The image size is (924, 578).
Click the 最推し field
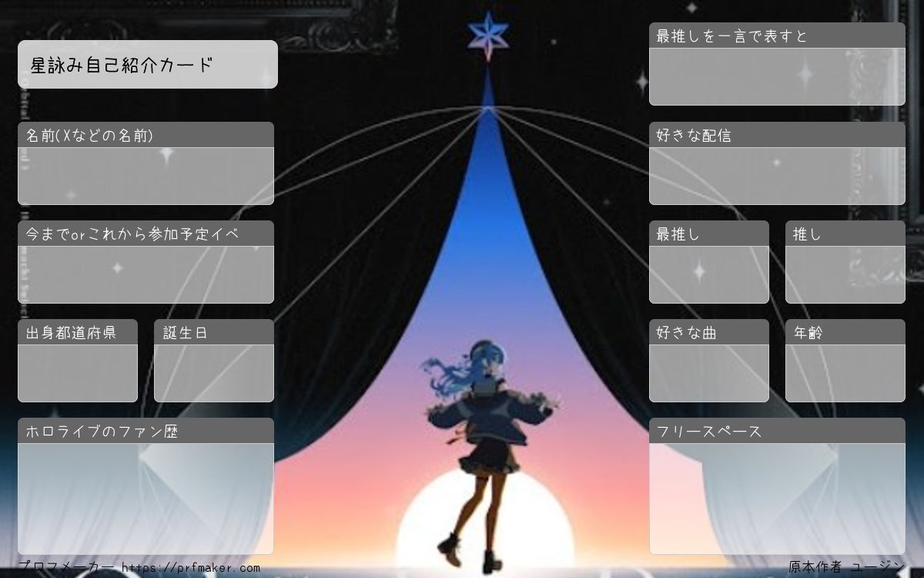(x=709, y=274)
